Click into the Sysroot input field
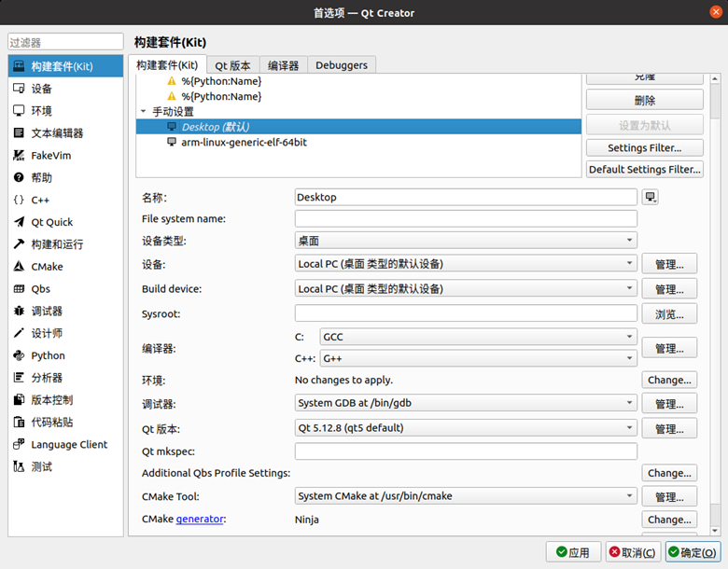 (x=466, y=313)
